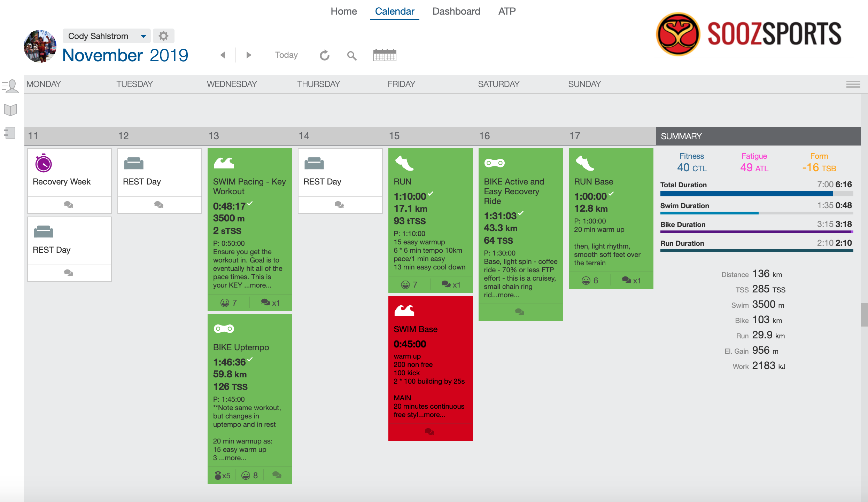The image size is (868, 502).
Task: Open the ATP tab
Action: point(507,11)
